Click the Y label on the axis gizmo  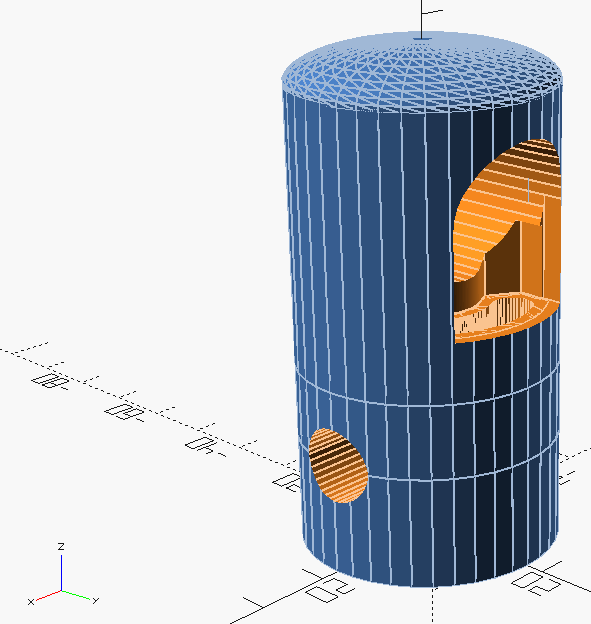[96, 601]
